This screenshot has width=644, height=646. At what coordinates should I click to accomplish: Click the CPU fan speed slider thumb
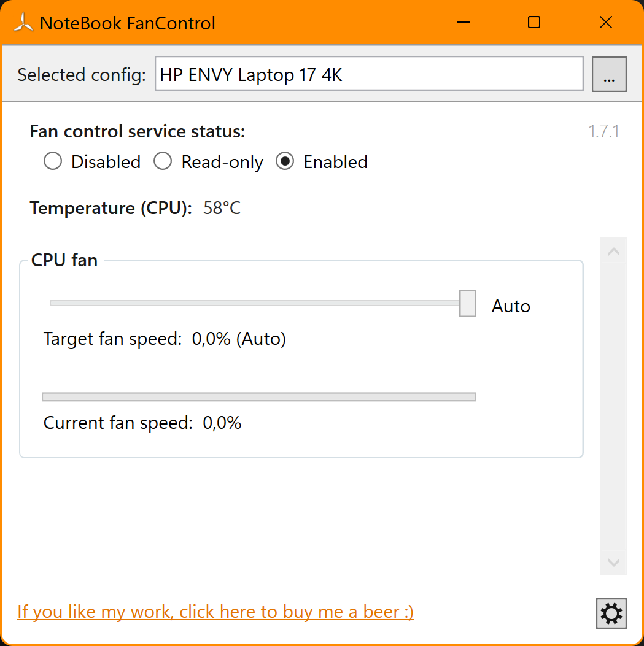point(468,303)
